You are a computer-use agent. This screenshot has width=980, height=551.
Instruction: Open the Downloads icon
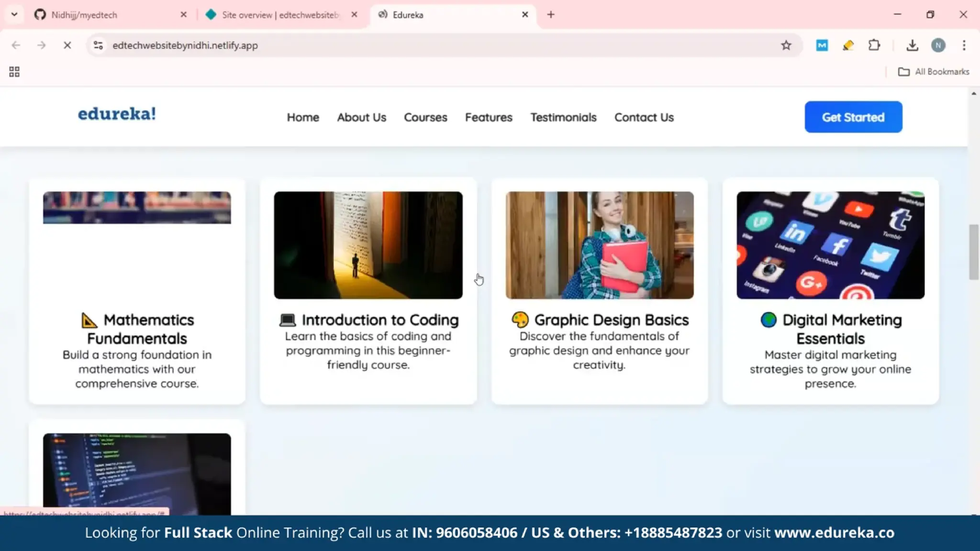(912, 45)
